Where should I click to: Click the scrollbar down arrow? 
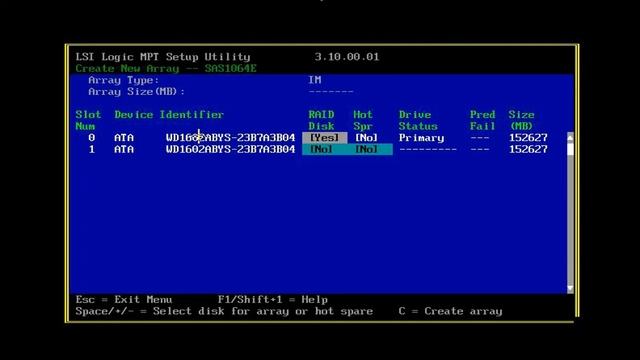coord(570,288)
